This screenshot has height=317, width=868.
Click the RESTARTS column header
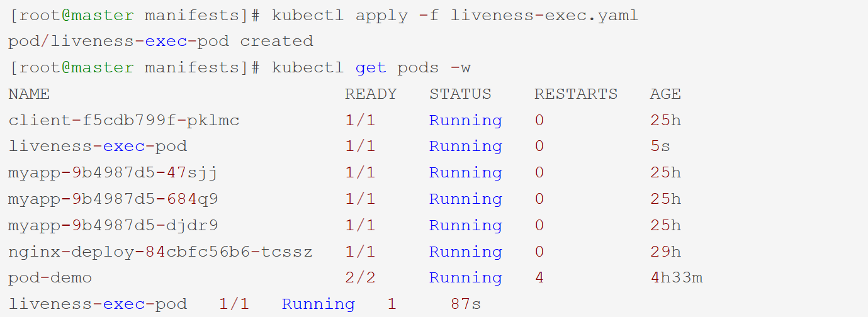(x=576, y=94)
